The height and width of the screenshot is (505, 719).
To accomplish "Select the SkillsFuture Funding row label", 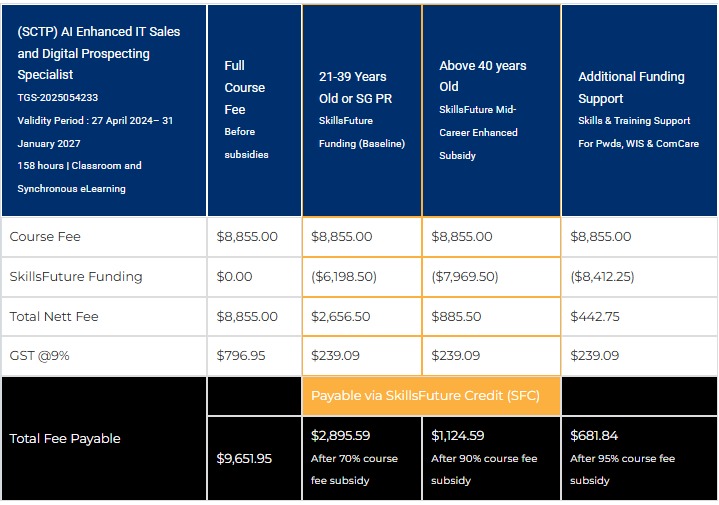I will 76,277.
